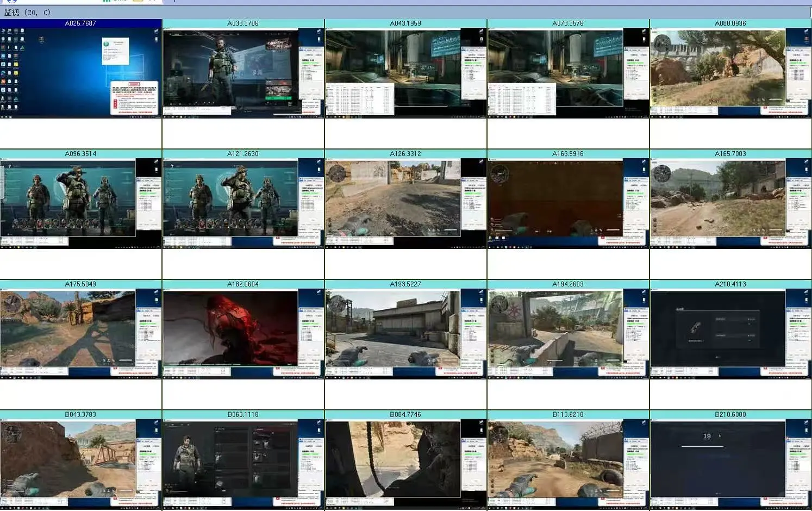Open the A163.5916 remote screen preview
The height and width of the screenshot is (511, 812).
tap(568, 203)
